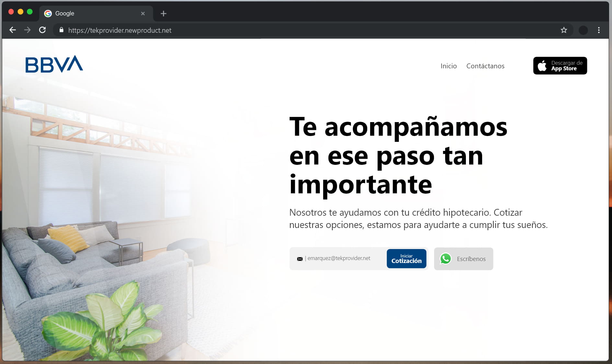The image size is (612, 364).
Task: Click the BBVA logo
Action: (54, 64)
